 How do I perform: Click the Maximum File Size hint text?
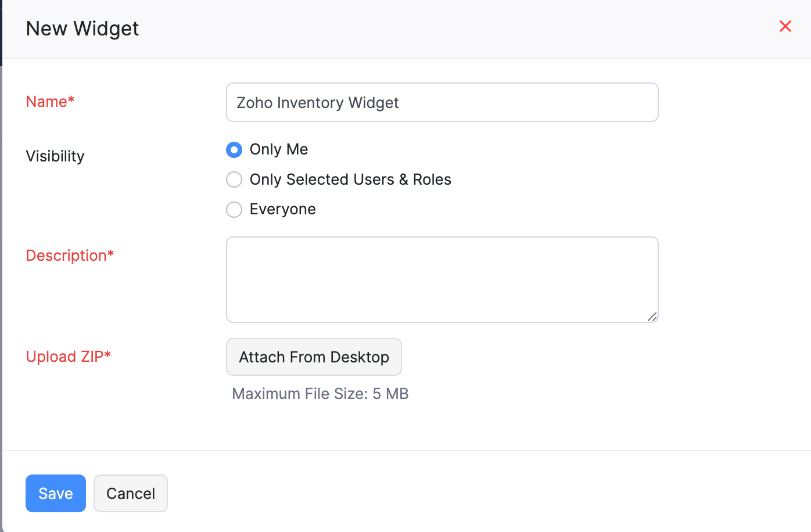pyautogui.click(x=320, y=394)
